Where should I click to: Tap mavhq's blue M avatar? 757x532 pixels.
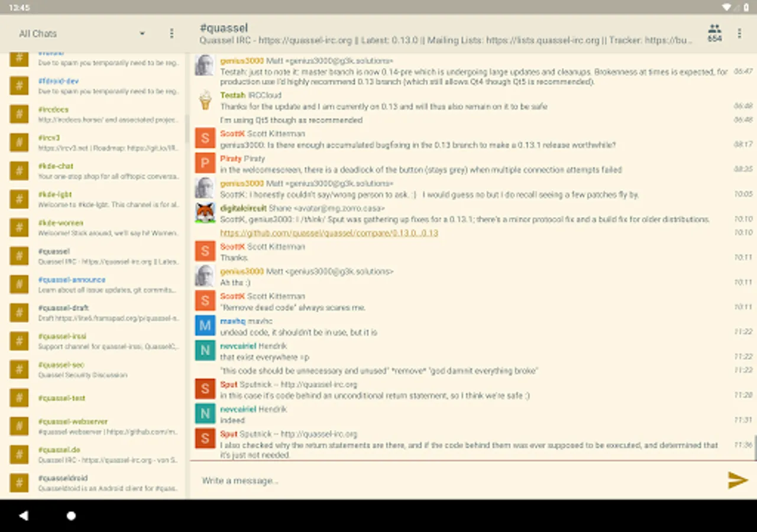205,326
